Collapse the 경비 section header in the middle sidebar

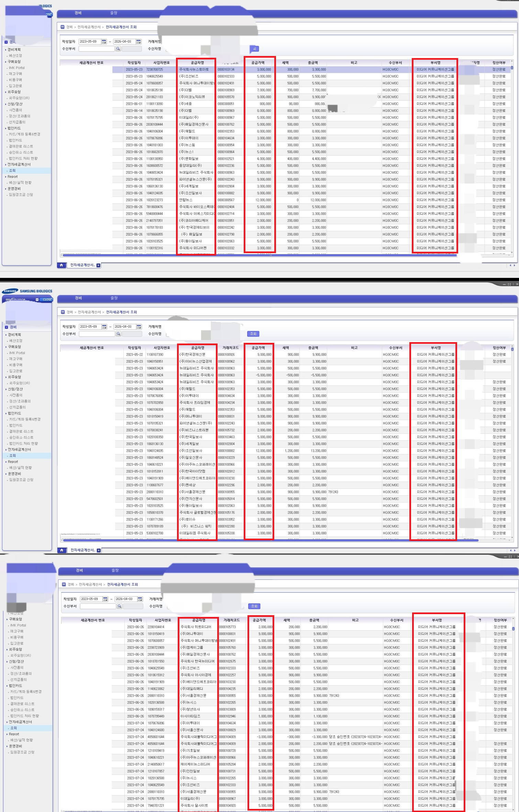[6, 327]
